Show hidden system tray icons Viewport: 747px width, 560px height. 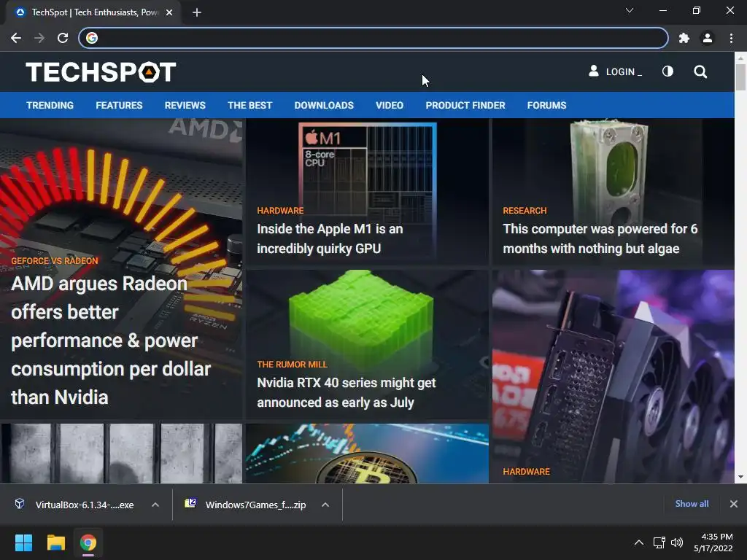tap(639, 542)
